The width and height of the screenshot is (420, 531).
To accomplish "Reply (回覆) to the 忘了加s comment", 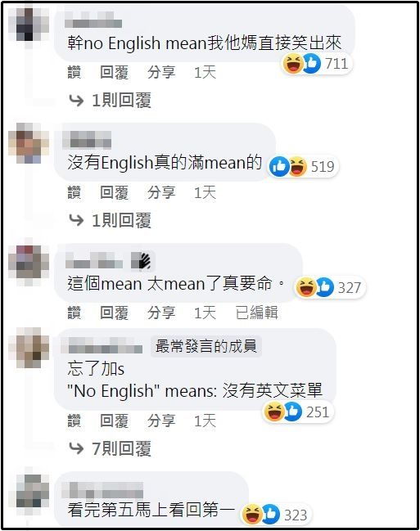I will click(x=115, y=421).
